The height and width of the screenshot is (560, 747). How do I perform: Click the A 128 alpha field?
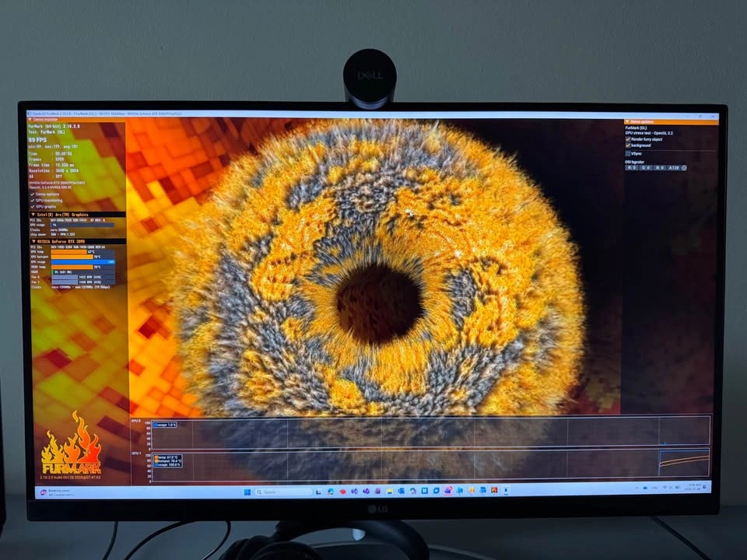tap(674, 168)
